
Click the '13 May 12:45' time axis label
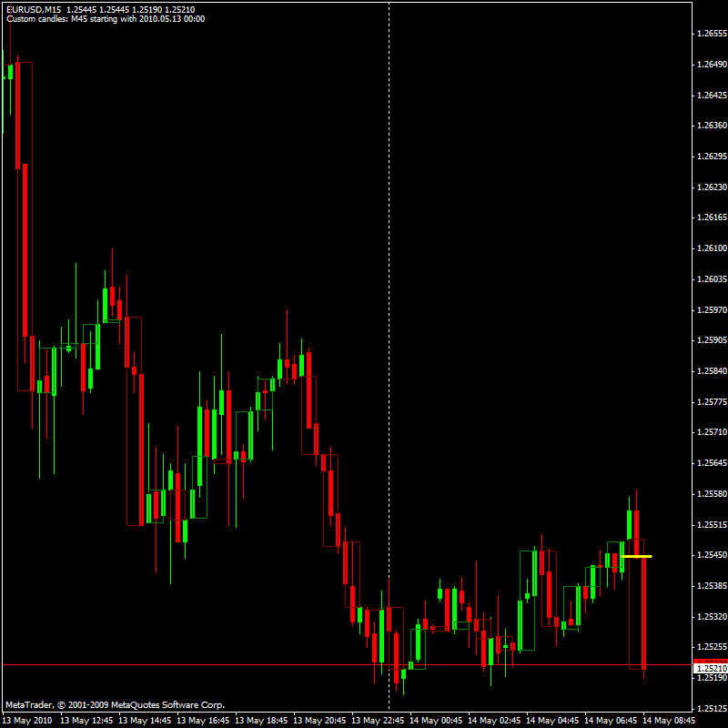pos(86,721)
